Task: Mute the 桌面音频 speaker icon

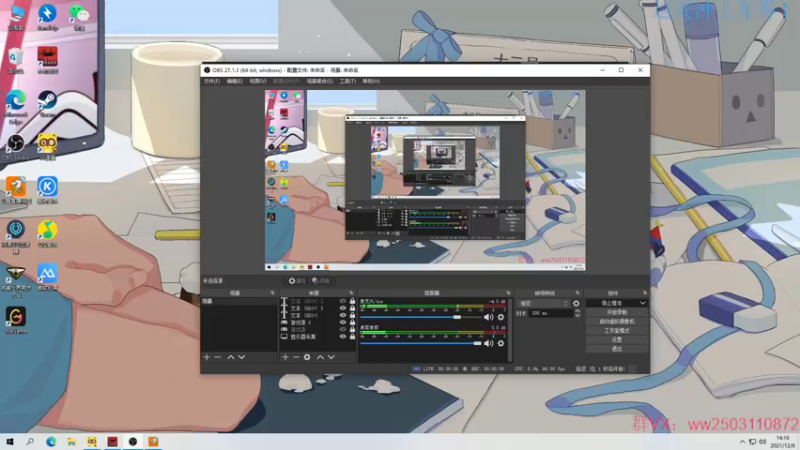Action: click(x=488, y=343)
